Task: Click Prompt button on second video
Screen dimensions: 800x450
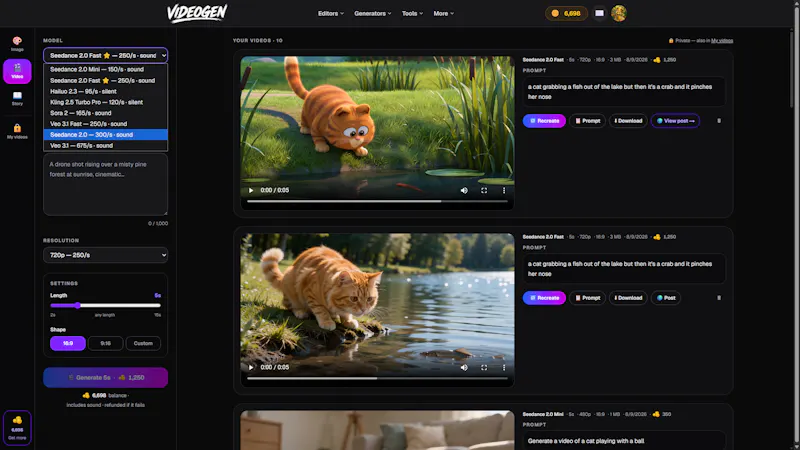Action: [x=587, y=298]
